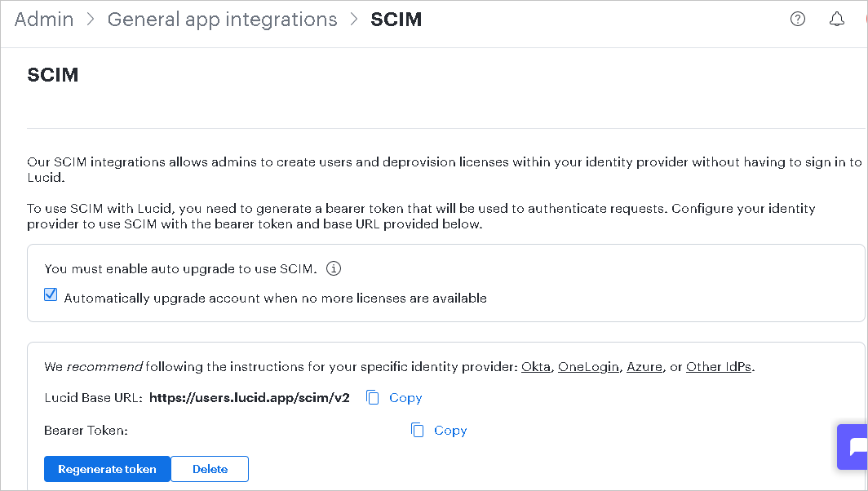Screen dimensions: 868x491
Task: Click the Regenerate token button
Action: [x=107, y=469]
